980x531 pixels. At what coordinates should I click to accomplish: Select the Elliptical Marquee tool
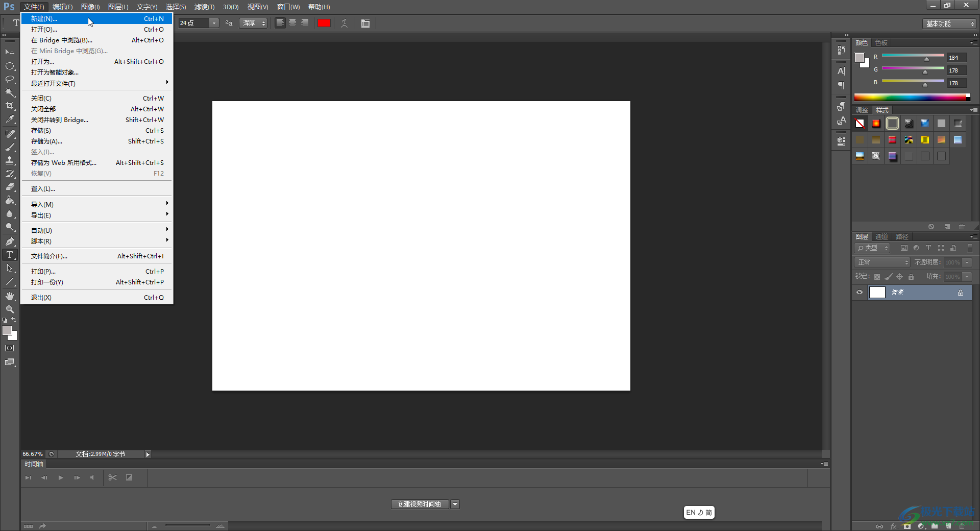point(10,66)
